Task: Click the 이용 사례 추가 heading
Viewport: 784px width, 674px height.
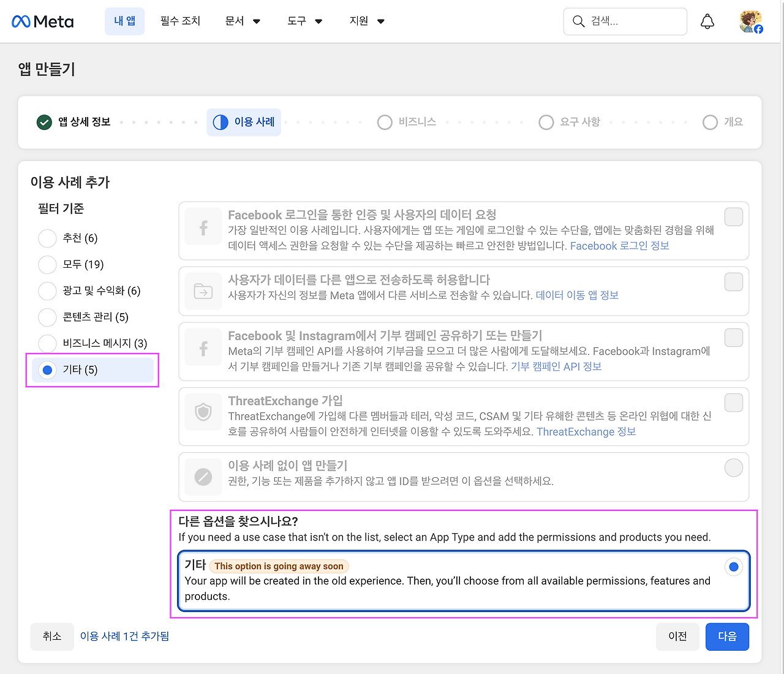Action: tap(70, 182)
